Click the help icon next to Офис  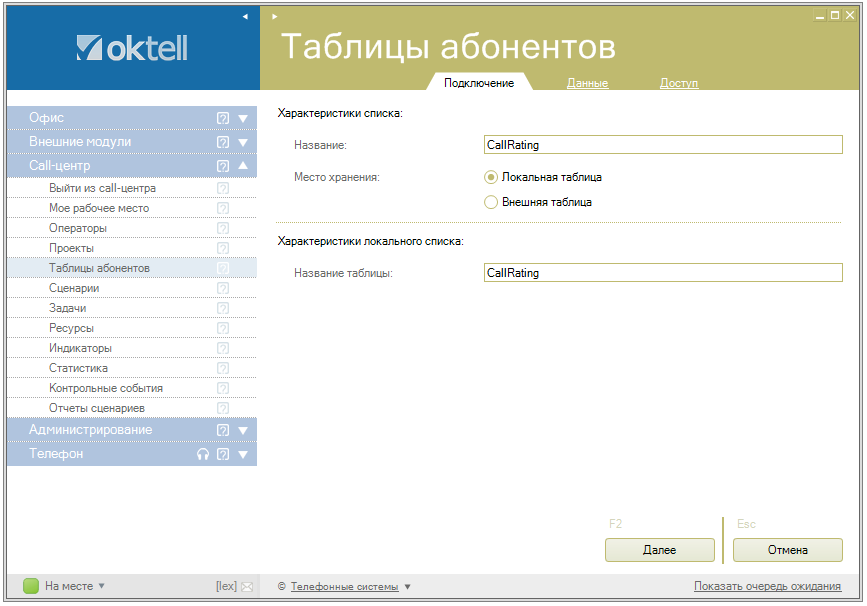click(223, 118)
